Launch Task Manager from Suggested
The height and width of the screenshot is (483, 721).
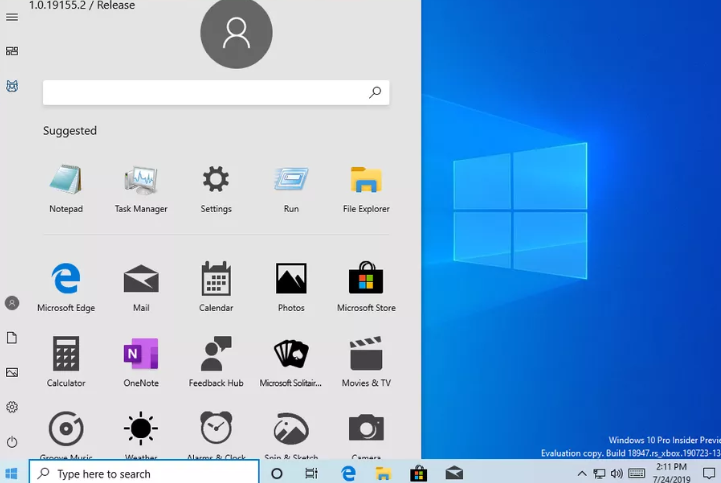[141, 189]
